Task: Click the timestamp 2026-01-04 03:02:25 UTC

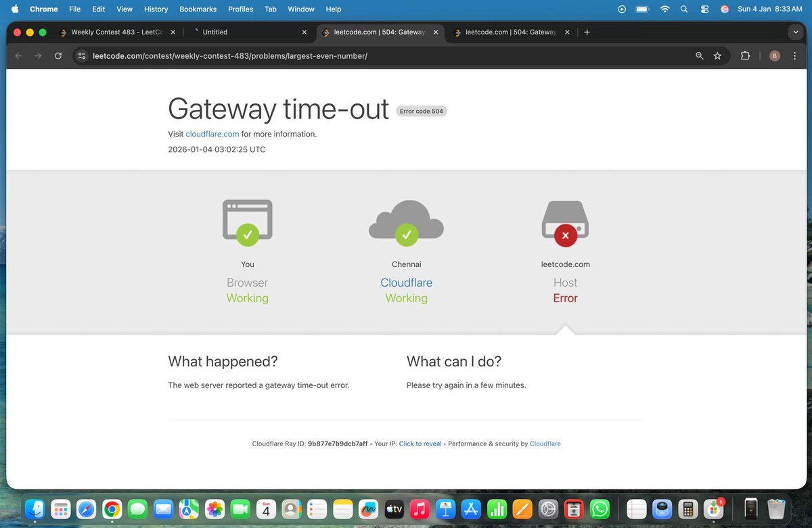Action: [x=217, y=149]
